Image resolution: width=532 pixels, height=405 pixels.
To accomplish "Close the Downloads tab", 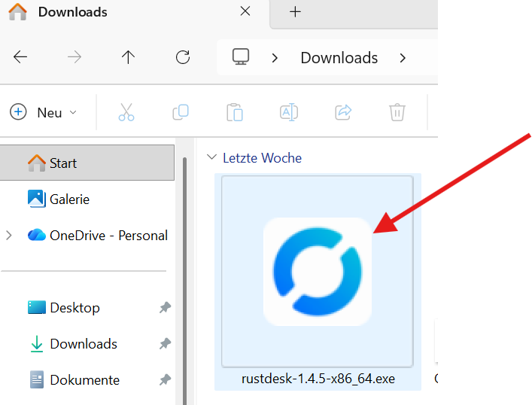I will point(245,12).
